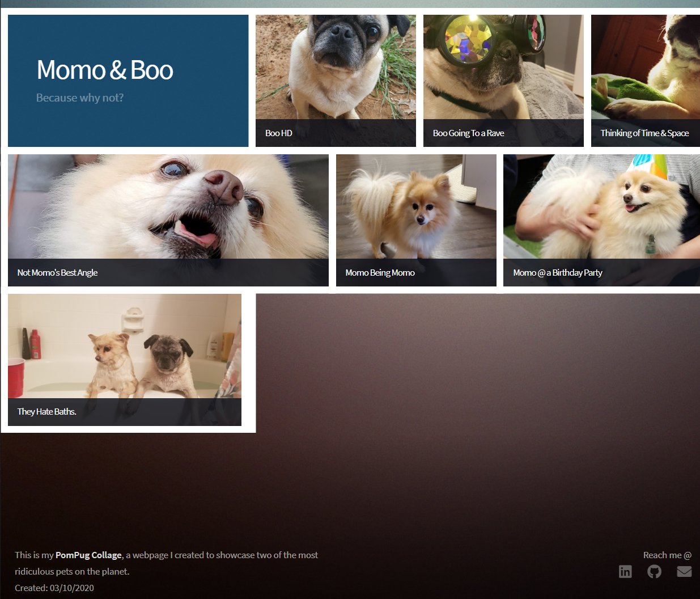Select the close-up Pomeranian face photo
Viewport: 700px width, 599px height.
tap(168, 206)
